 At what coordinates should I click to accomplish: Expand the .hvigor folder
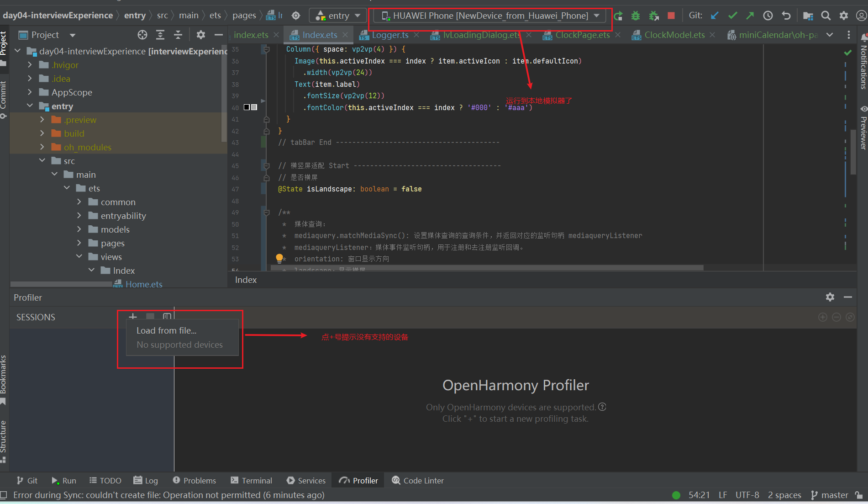tap(30, 64)
